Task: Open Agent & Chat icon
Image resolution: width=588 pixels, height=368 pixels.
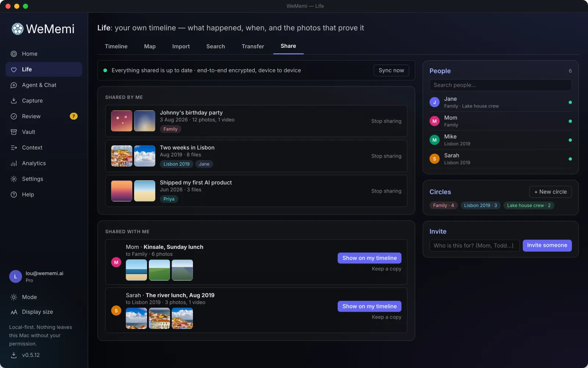Action: (x=14, y=85)
